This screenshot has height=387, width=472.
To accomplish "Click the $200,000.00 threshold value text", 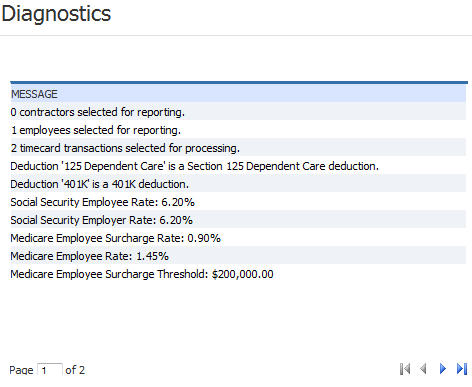I will tap(243, 274).
